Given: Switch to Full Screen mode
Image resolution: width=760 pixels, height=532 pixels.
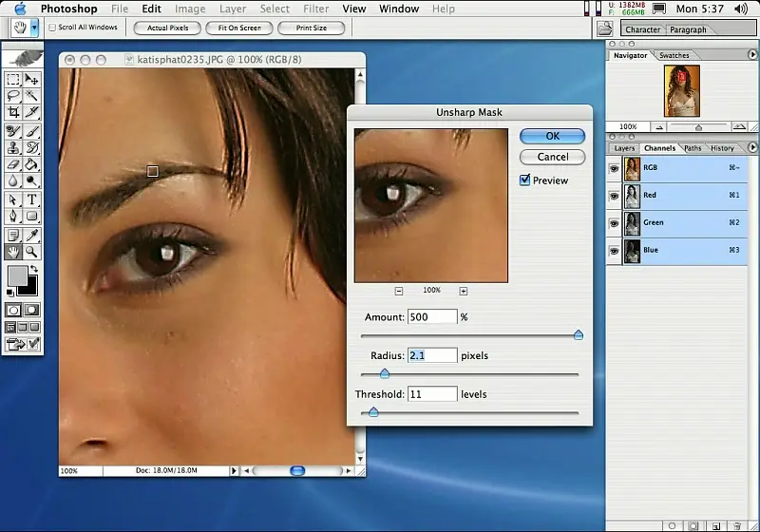Looking at the screenshot, I should click(x=35, y=328).
